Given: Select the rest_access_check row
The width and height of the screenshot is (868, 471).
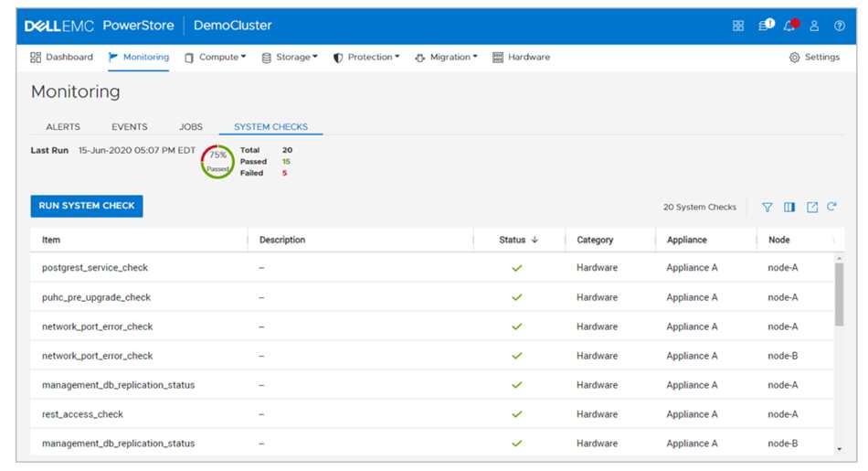Looking at the screenshot, I should click(432, 414).
